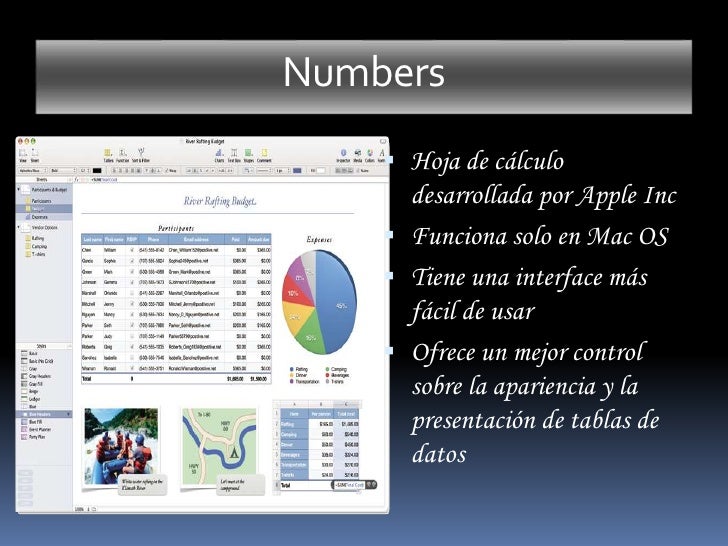The width and height of the screenshot is (728, 546).
Task: Open the Bold font style dropdown
Action: coord(63,170)
